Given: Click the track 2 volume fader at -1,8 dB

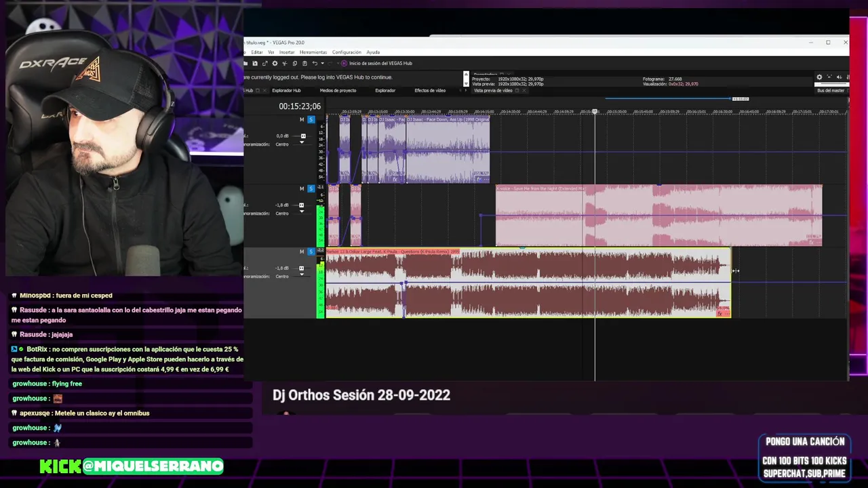Looking at the screenshot, I should (x=302, y=205).
